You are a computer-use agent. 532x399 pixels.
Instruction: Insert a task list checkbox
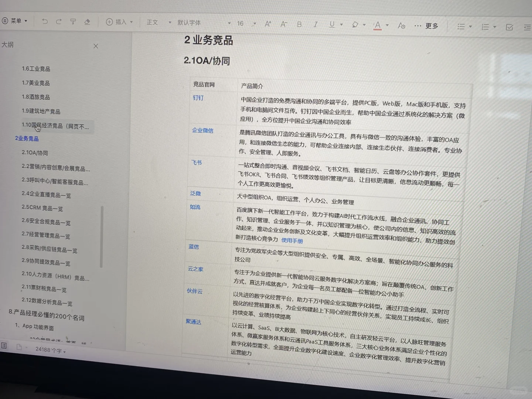[509, 27]
